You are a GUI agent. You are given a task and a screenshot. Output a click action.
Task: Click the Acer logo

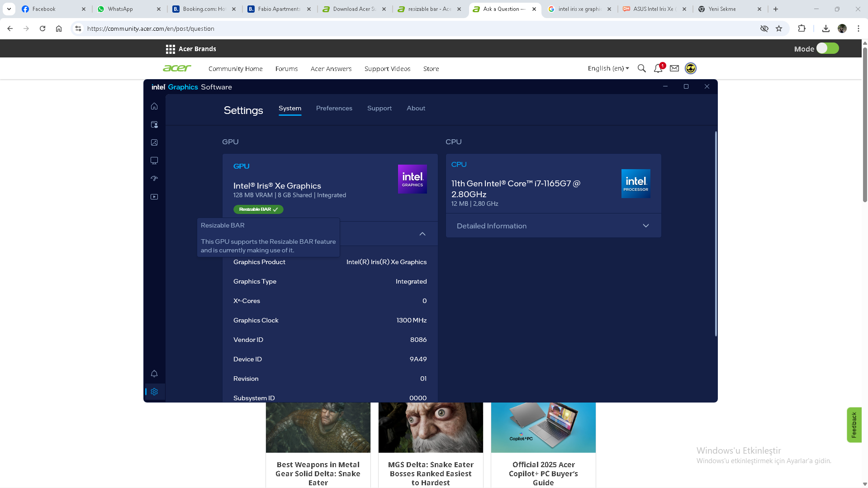coord(177,68)
